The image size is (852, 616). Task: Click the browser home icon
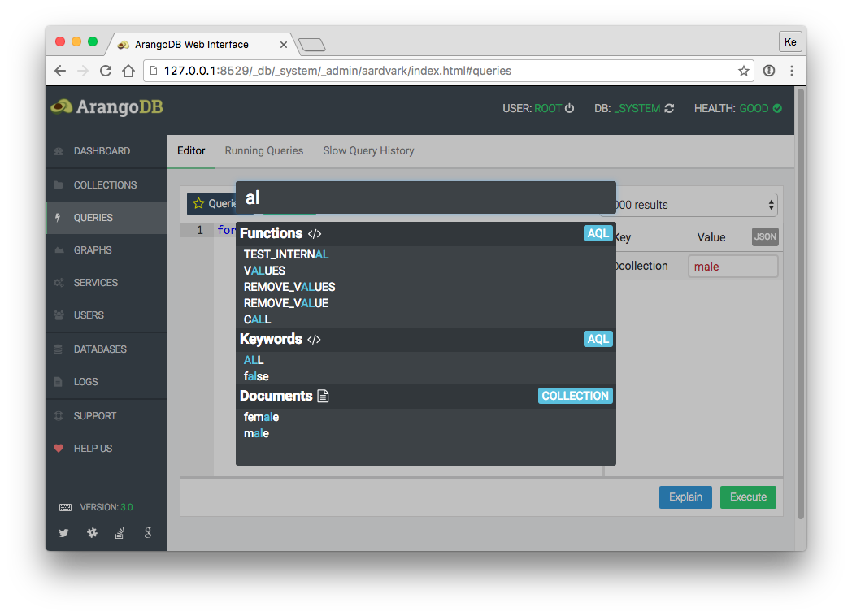(x=128, y=71)
